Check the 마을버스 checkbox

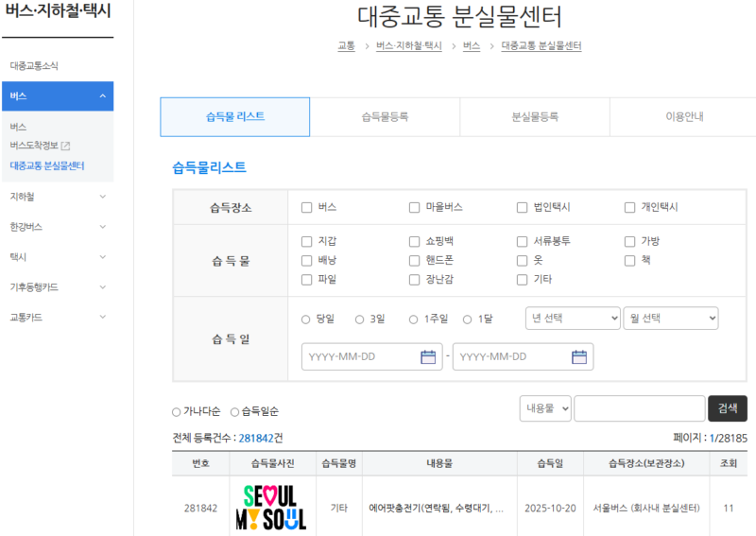pyautogui.click(x=414, y=207)
